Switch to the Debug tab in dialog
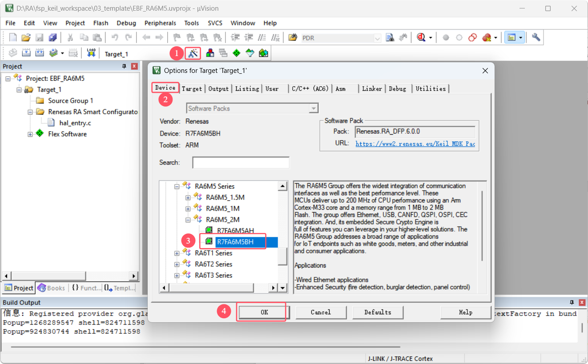This screenshot has width=588, height=364. point(398,89)
